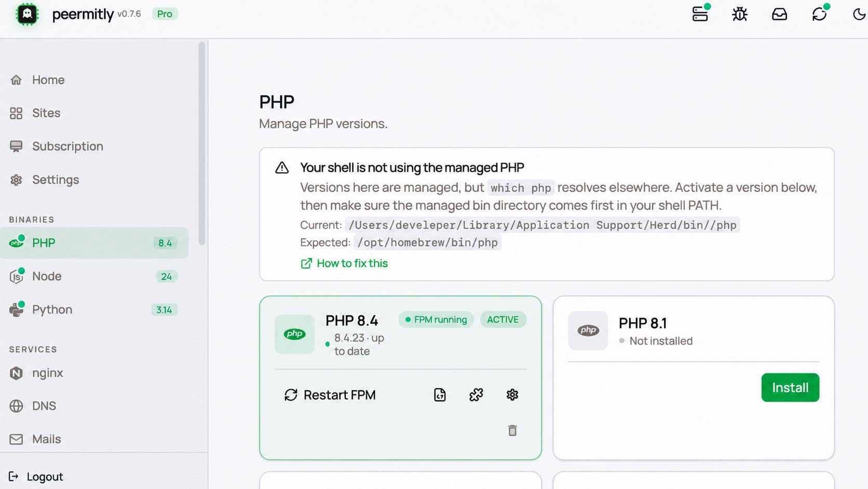This screenshot has height=489, width=868.
Task: Click the Settings gear icon in sidebar
Action: tap(16, 180)
